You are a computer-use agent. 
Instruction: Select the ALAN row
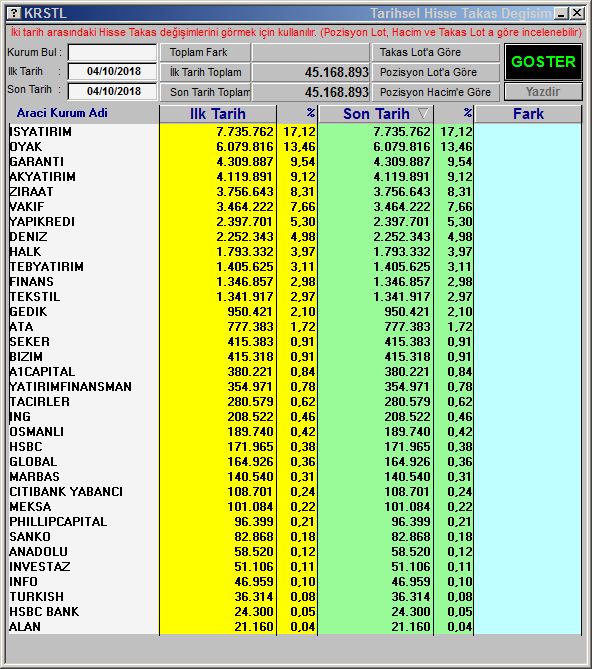[x=295, y=627]
